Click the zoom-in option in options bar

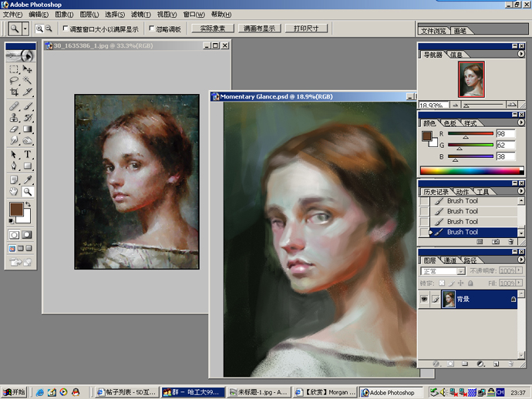click(x=39, y=28)
